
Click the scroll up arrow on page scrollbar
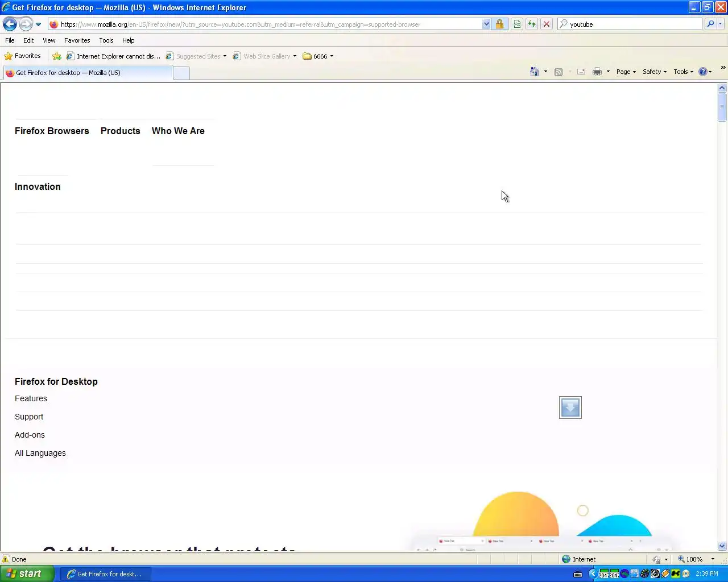tap(722, 88)
